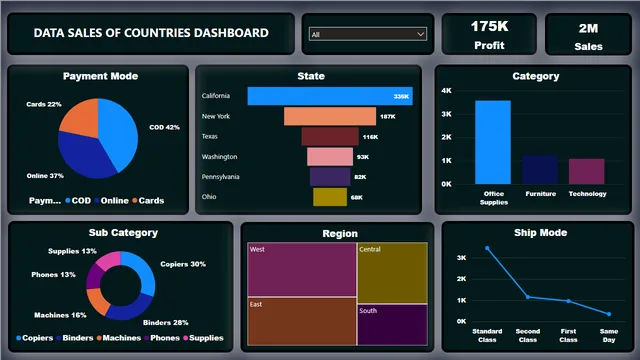Click the dashboard title text box

click(151, 33)
